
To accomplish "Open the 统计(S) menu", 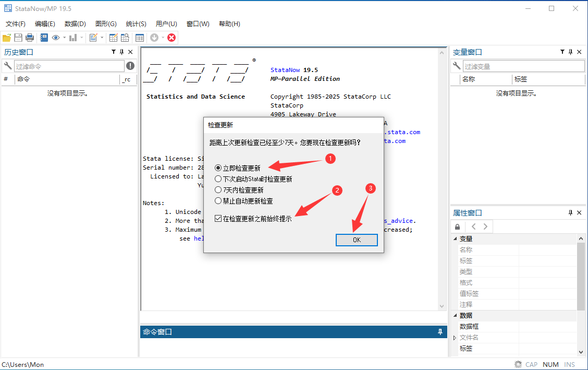I will click(136, 23).
